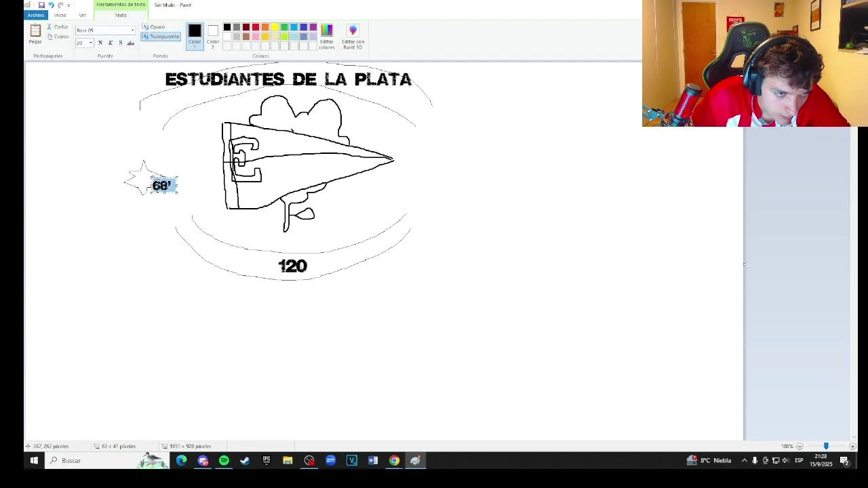Screen dimensions: 868x488
Task: Click the 120 text on canvas
Action: 292,266
